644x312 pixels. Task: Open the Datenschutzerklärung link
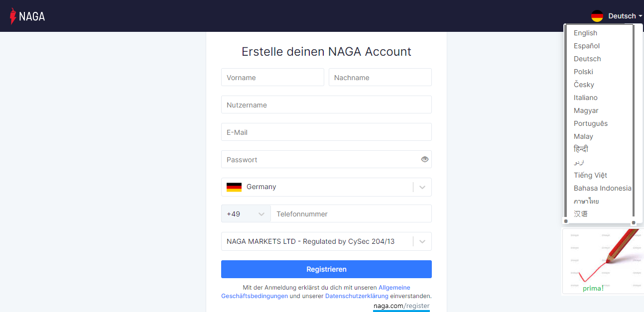356,296
